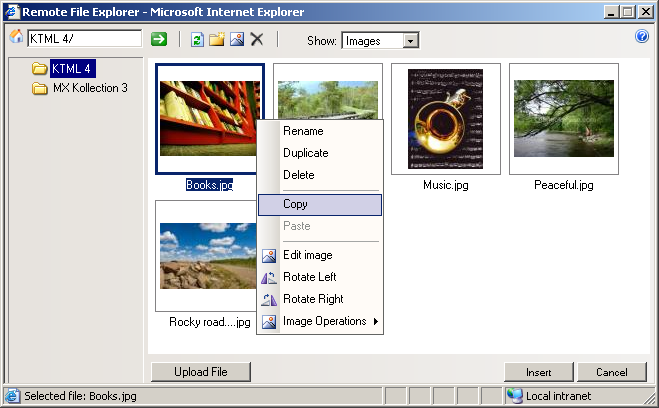Image resolution: width=659 pixels, height=408 pixels.
Task: Select the Rocky road thumbnail
Action: coord(206,256)
